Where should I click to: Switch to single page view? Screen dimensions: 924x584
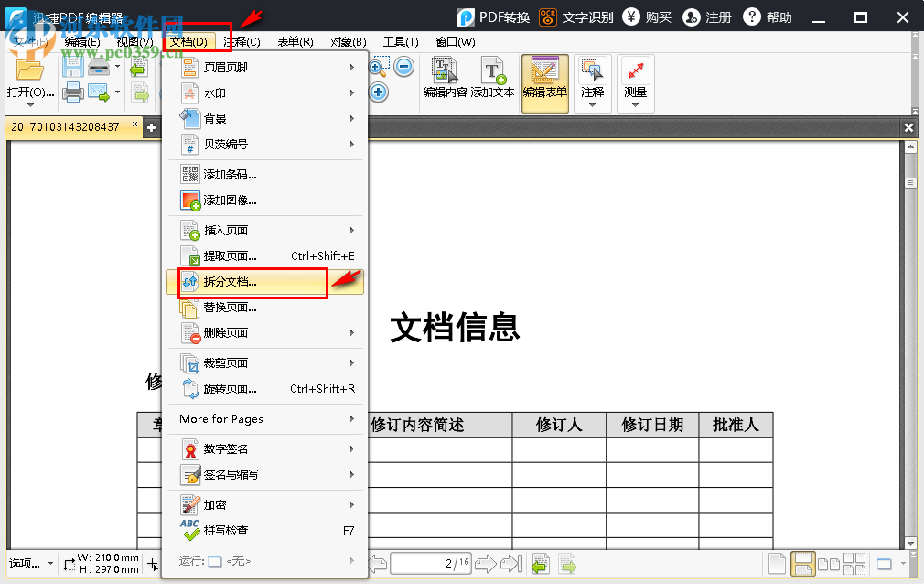(x=779, y=564)
